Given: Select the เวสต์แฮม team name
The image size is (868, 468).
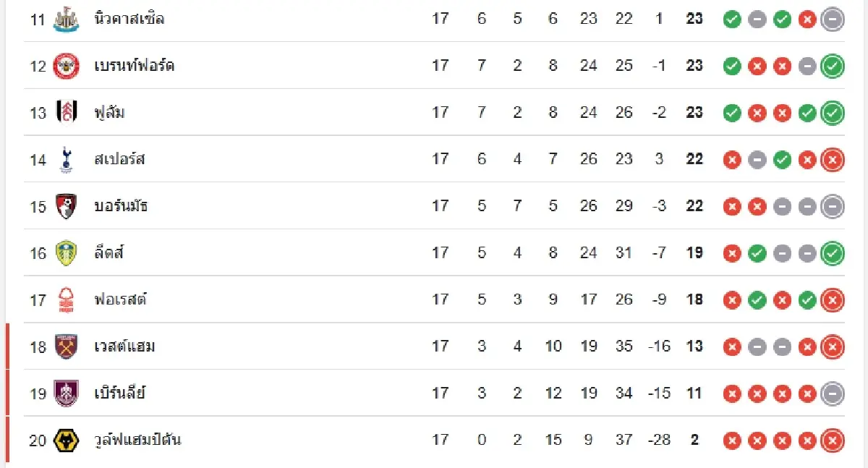Looking at the screenshot, I should (x=124, y=346).
